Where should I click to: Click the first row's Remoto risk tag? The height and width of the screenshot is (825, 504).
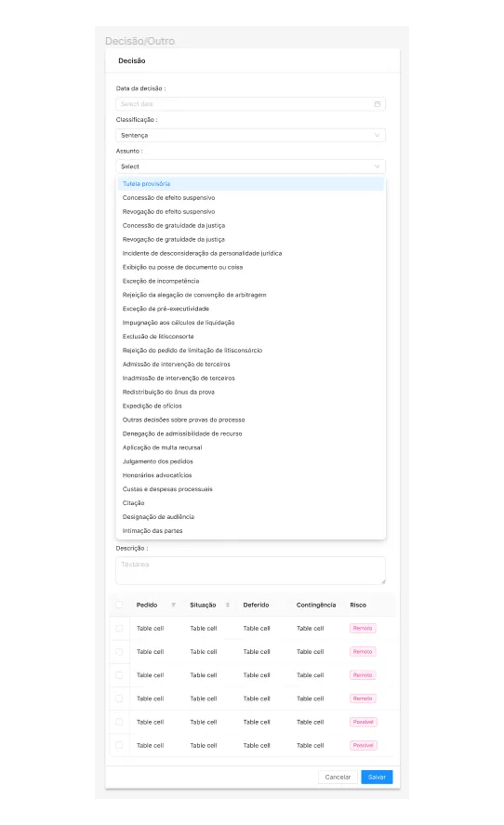[363, 628]
